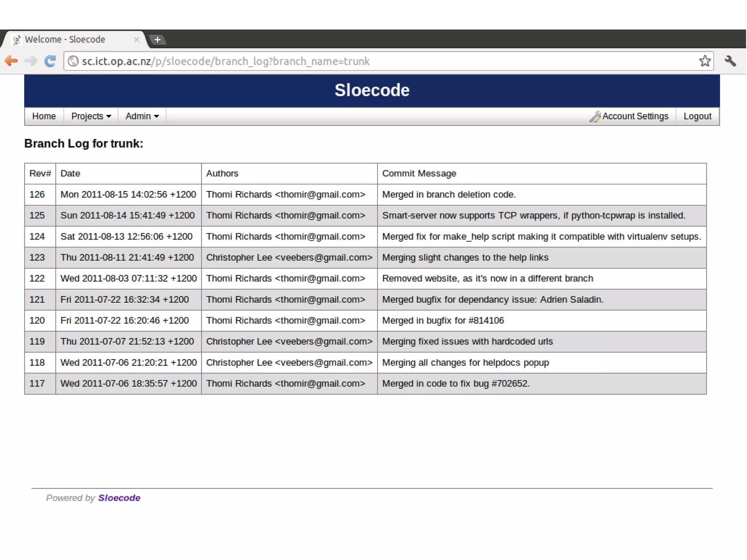Click revision number 117 cell
This screenshot has width=747, height=560.
tap(37, 384)
